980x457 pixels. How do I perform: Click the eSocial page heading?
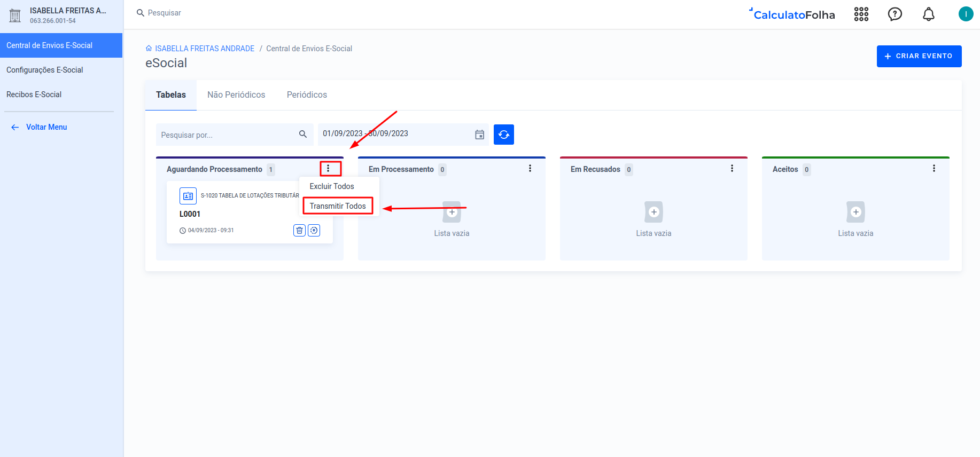pyautogui.click(x=166, y=63)
